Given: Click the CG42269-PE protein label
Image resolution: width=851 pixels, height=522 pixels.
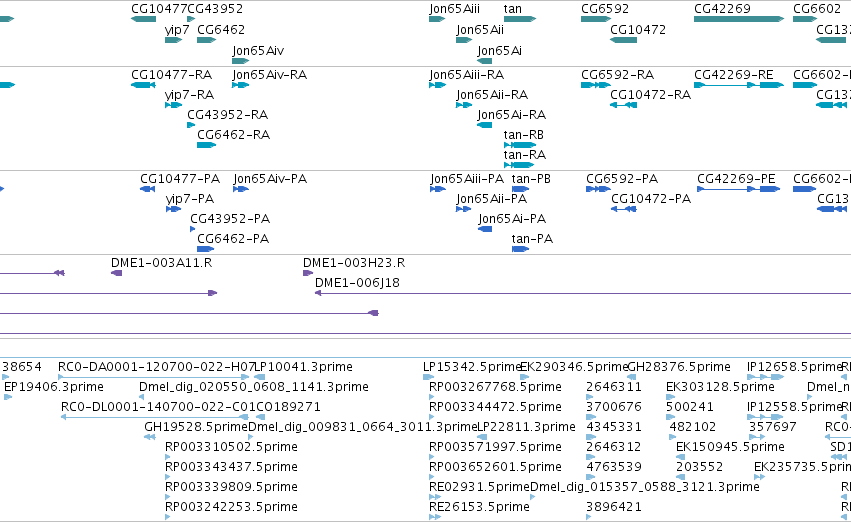Looking at the screenshot, I should click(736, 179).
